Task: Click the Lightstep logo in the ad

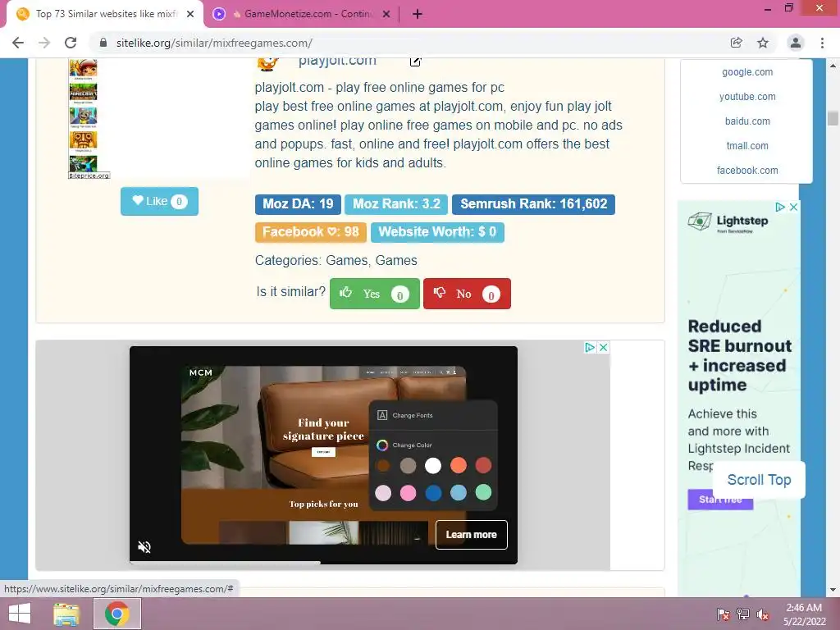Action: tap(728, 221)
